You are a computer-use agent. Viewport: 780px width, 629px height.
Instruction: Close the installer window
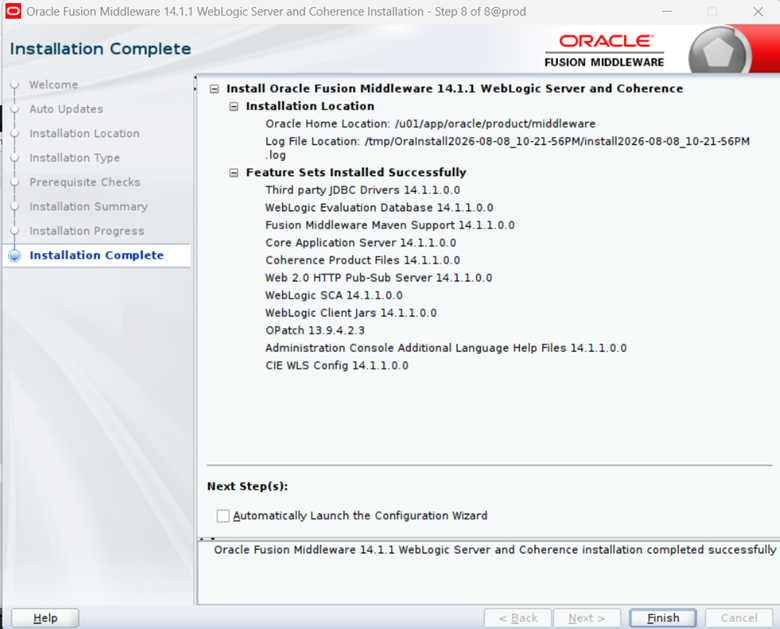click(x=758, y=11)
